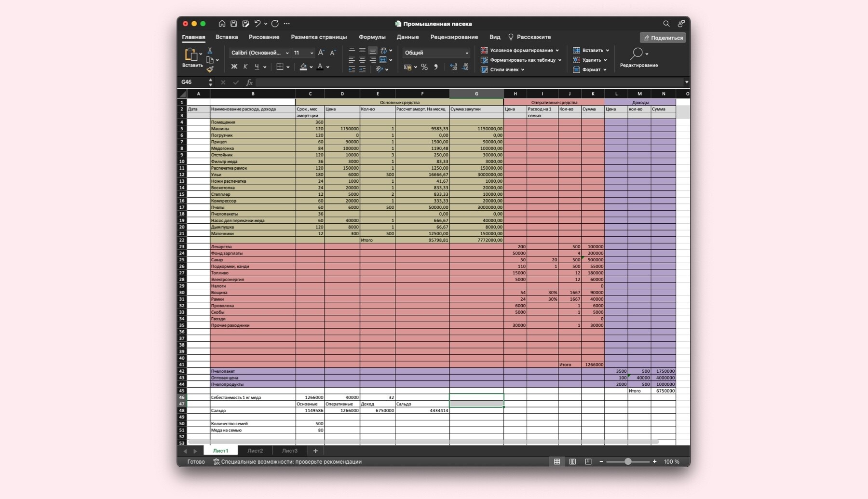Screen dimensions: 868x499
Task: Decrease font size with small A icon
Action: 332,53
